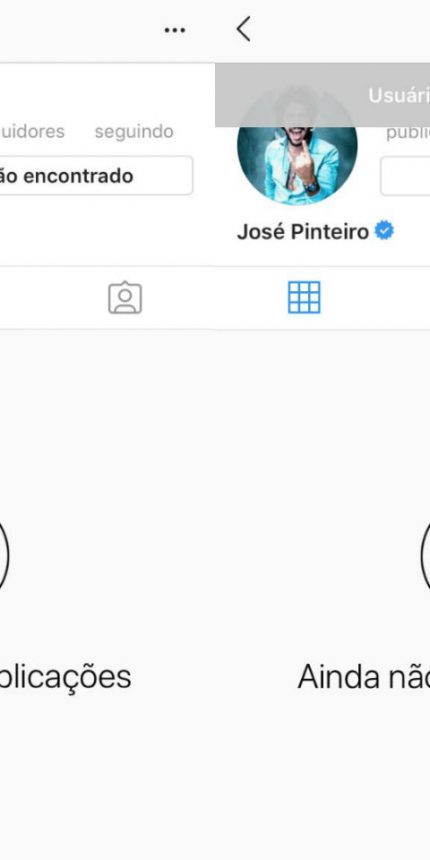
Task: Switch to the grid posts view
Action: 304,297
